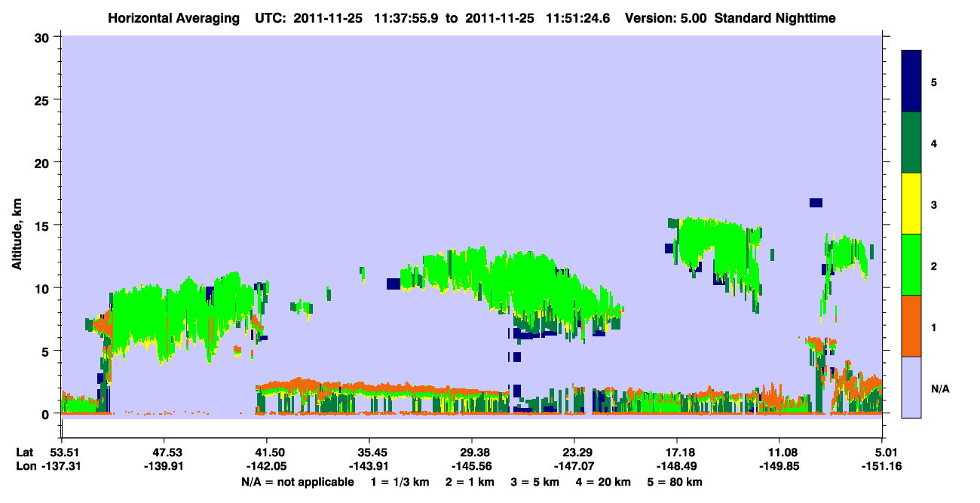Click the 'N/A = not applicable' legend text

click(297, 482)
